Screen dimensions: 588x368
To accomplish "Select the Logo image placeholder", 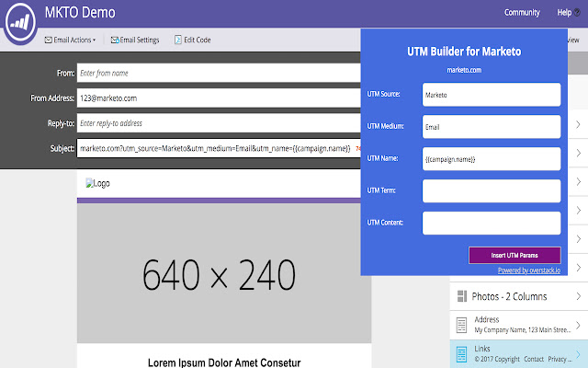I will click(97, 183).
